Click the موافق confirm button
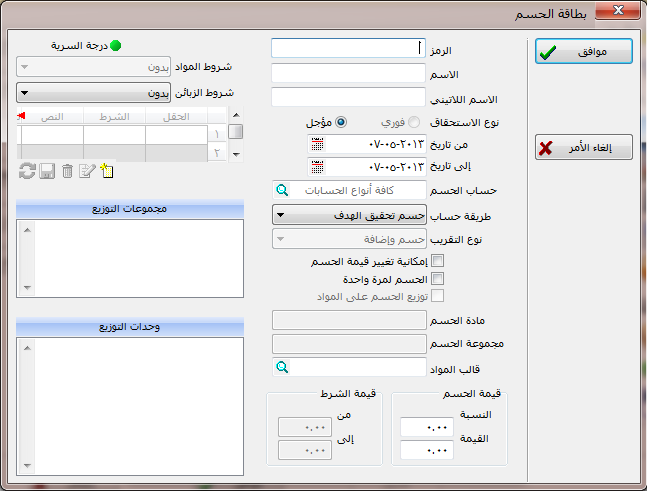This screenshot has height=491, width=647. click(583, 52)
